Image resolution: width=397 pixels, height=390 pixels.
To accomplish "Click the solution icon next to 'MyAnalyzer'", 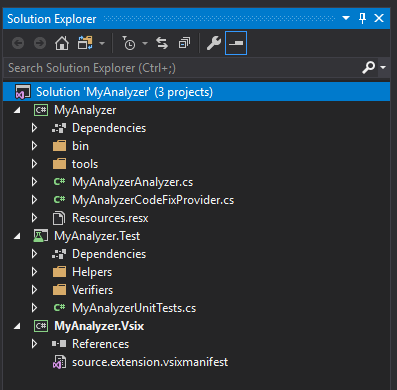I will pos(23,92).
